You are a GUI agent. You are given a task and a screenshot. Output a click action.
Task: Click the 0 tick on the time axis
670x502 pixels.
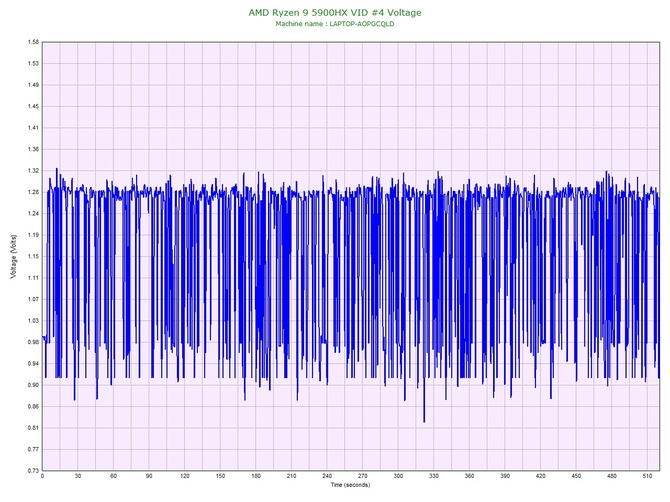pyautogui.click(x=42, y=477)
